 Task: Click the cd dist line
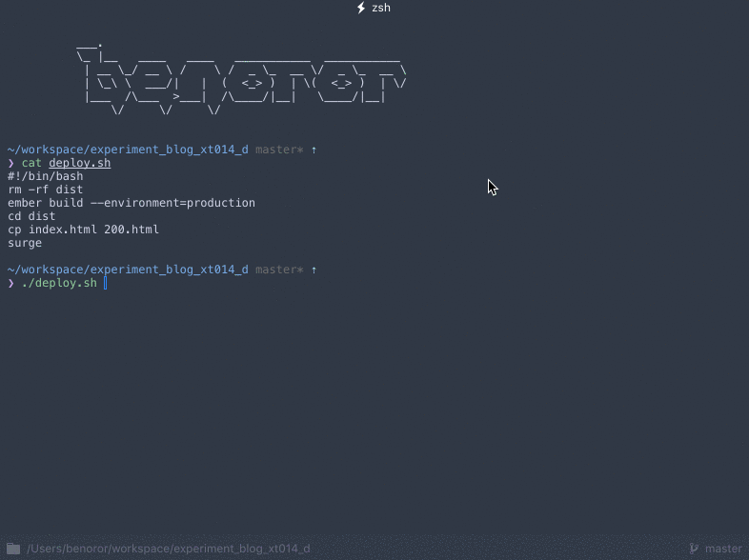[31, 216]
